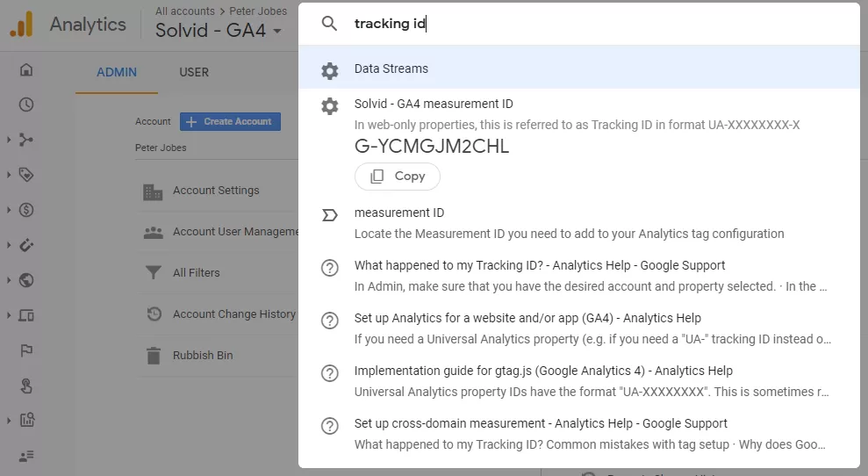Click the gear icon beside Data Streams

(329, 70)
